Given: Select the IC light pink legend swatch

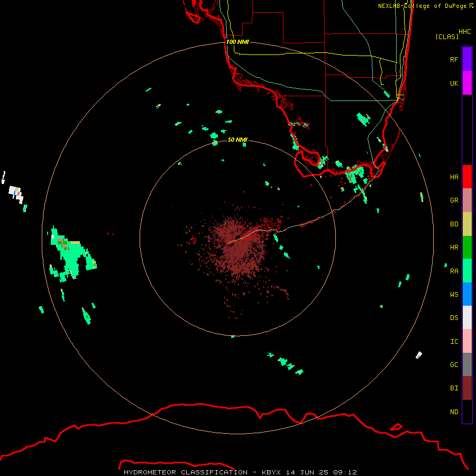Looking at the screenshot, I should tap(467, 341).
